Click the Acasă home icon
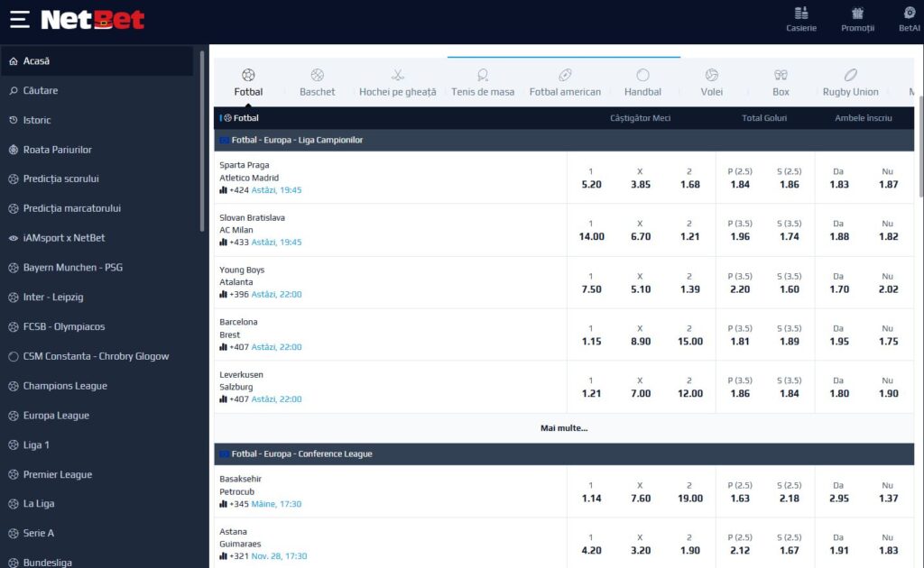Viewport: 924px width, 568px height. [14, 61]
